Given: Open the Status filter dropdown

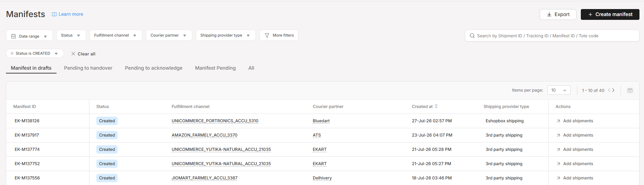Looking at the screenshot, I should [x=71, y=35].
